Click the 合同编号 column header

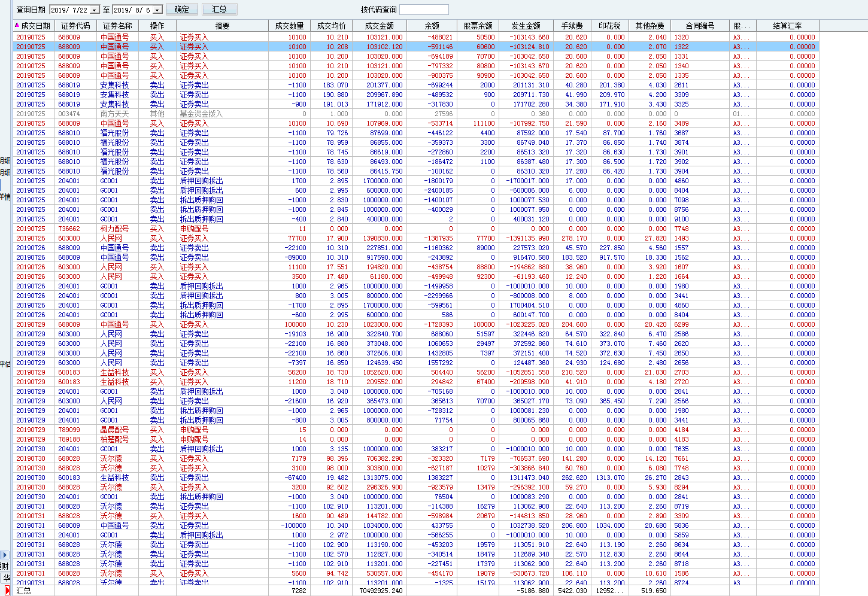[x=700, y=26]
